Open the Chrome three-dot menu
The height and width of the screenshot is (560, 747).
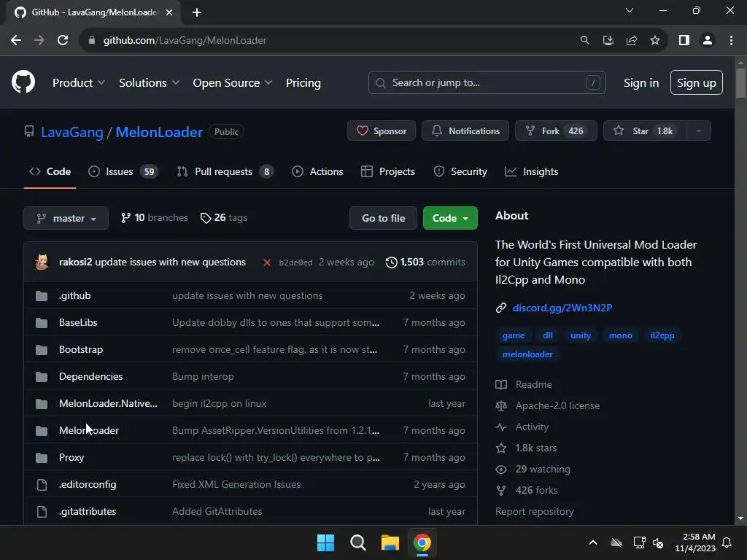(x=731, y=41)
